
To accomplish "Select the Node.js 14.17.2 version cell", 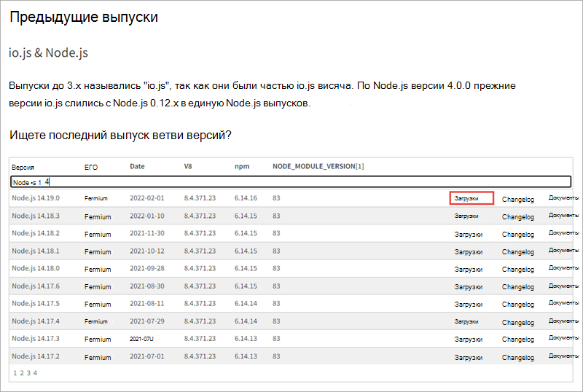I will (36, 356).
